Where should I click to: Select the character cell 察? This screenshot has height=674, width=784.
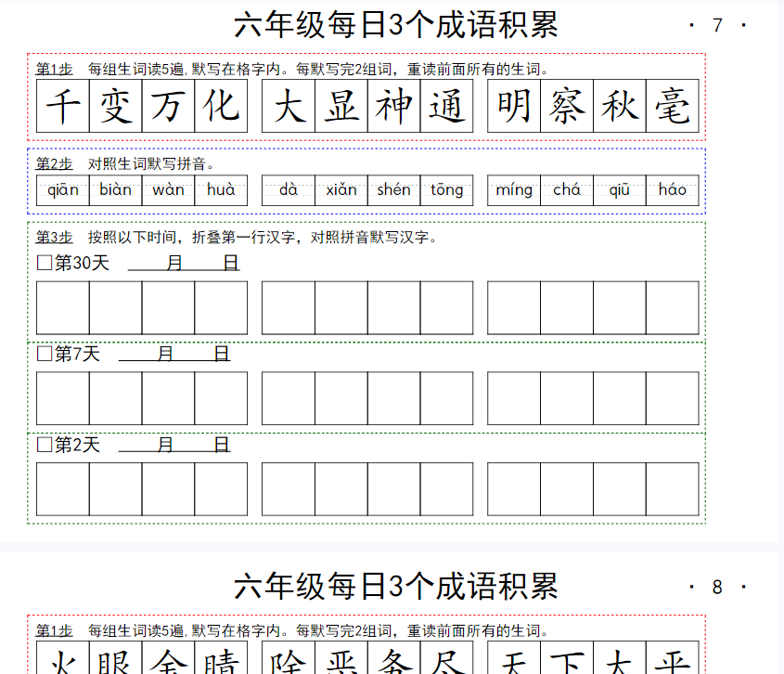[x=567, y=106]
